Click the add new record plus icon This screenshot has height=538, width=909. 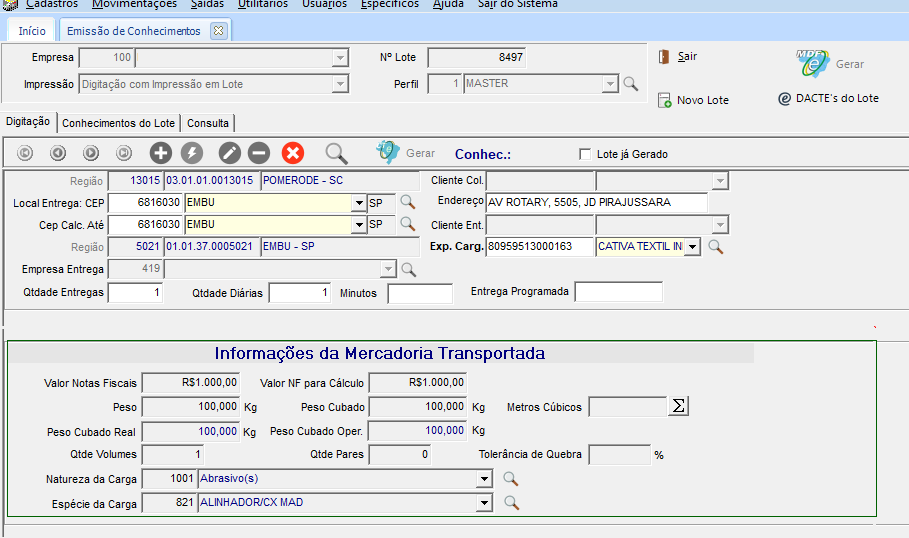(x=161, y=153)
